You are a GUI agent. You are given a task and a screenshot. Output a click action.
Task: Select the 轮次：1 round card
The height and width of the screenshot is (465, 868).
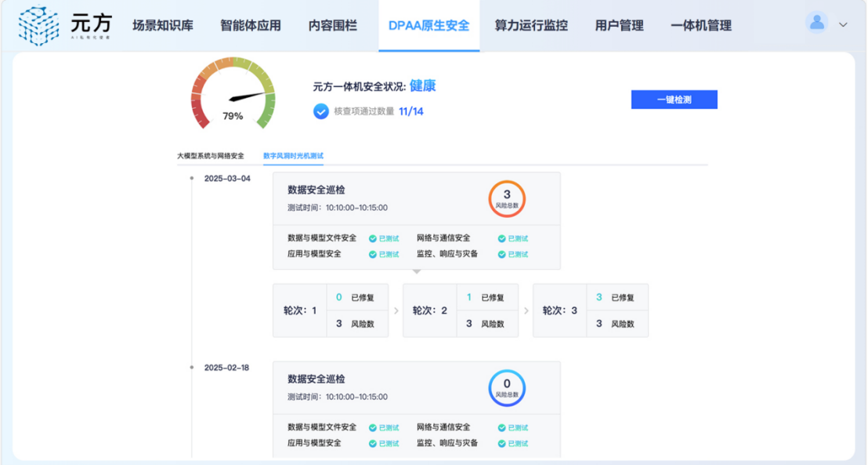pos(331,311)
